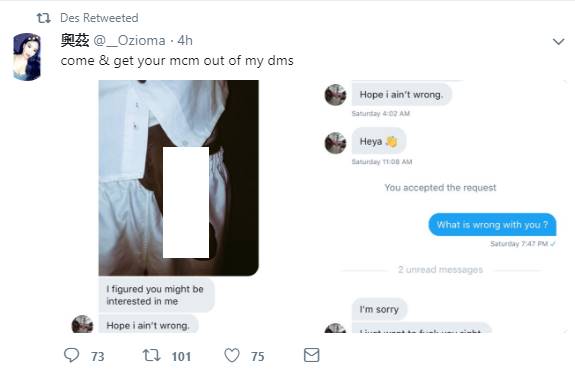The height and width of the screenshot is (372, 575).
Task: Open the direct message envelope icon
Action: [311, 355]
